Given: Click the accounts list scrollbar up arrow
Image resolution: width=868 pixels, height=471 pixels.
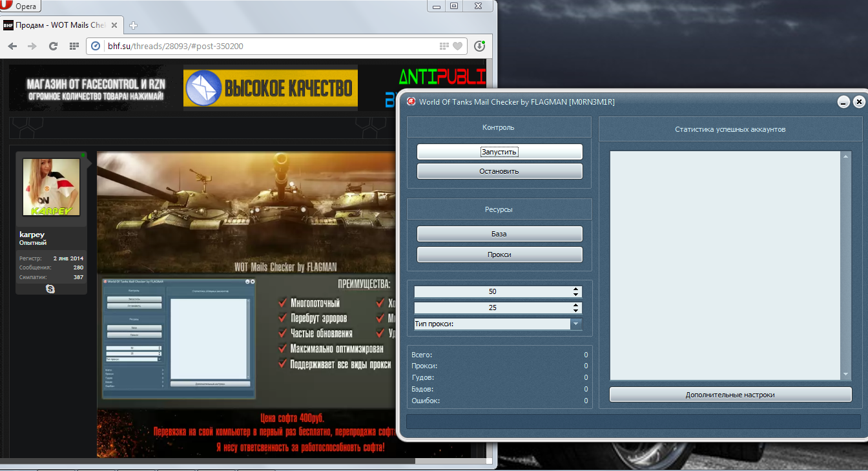Looking at the screenshot, I should tap(846, 156).
